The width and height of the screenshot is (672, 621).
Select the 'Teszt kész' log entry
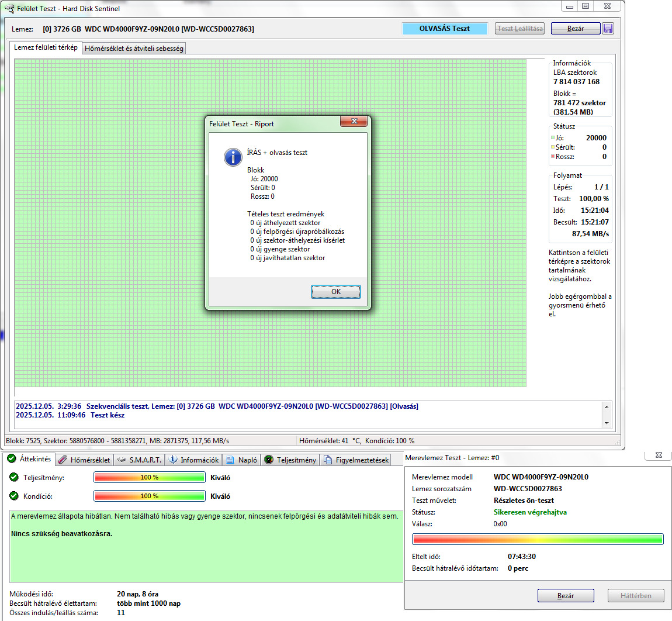click(70, 415)
